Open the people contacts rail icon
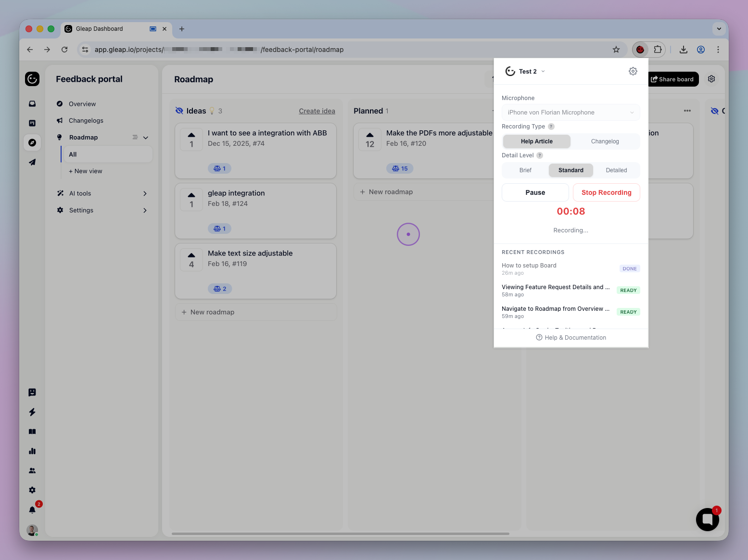 point(32,471)
